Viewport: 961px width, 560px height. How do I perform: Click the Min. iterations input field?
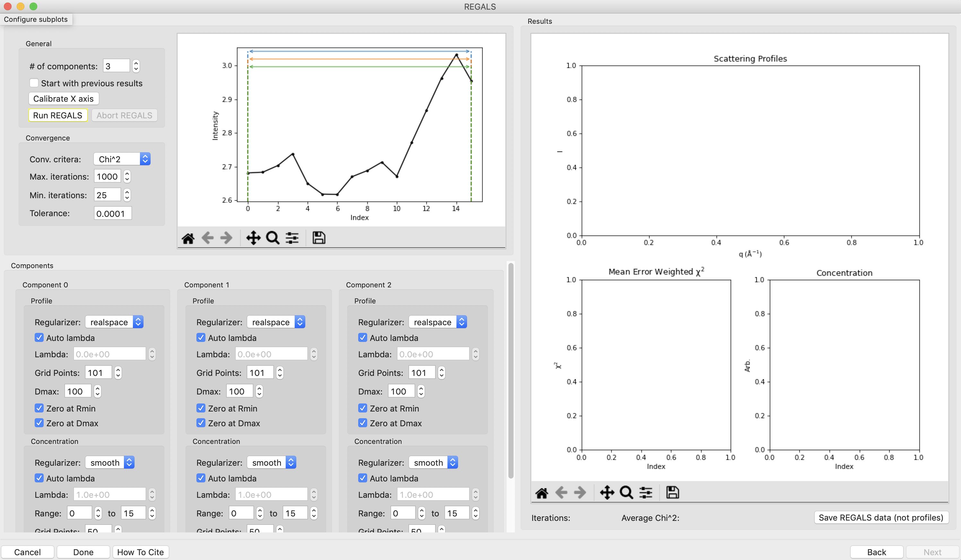coord(108,195)
